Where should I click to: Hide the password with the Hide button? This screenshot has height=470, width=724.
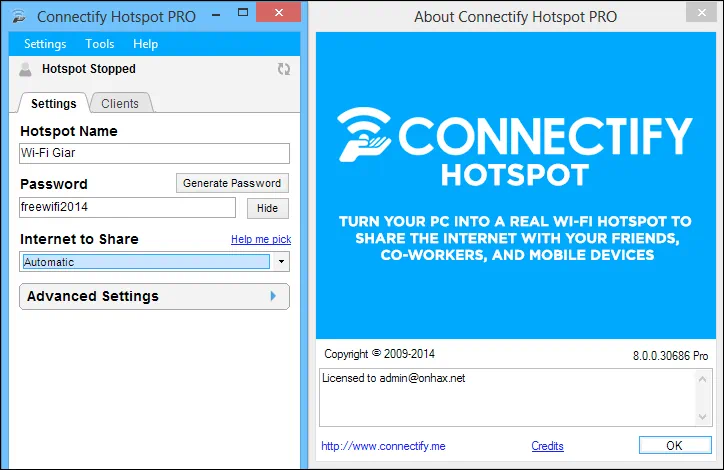[267, 208]
